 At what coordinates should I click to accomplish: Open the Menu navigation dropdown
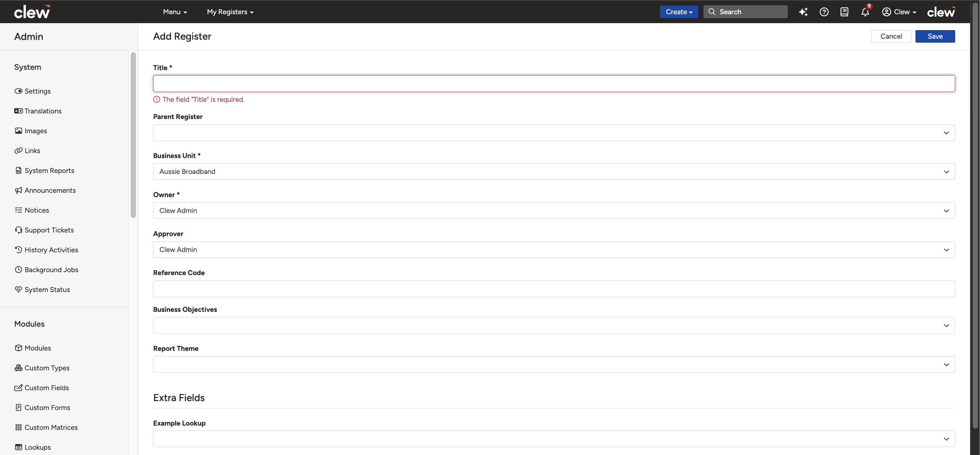[x=175, y=12]
